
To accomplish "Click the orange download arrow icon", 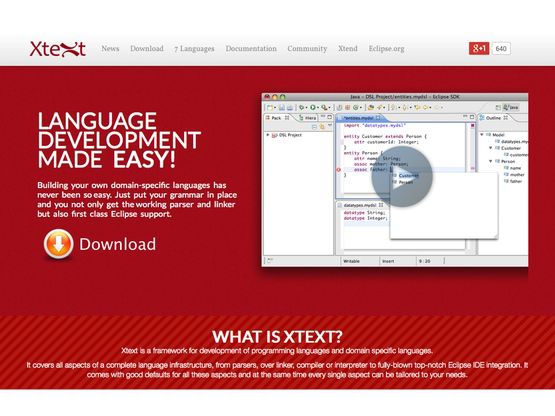I will click(58, 244).
